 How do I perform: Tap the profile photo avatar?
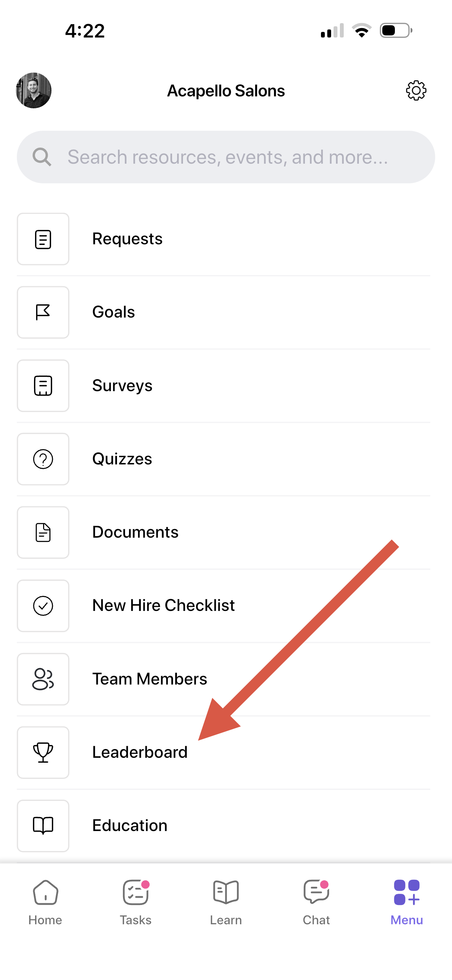coord(34,90)
